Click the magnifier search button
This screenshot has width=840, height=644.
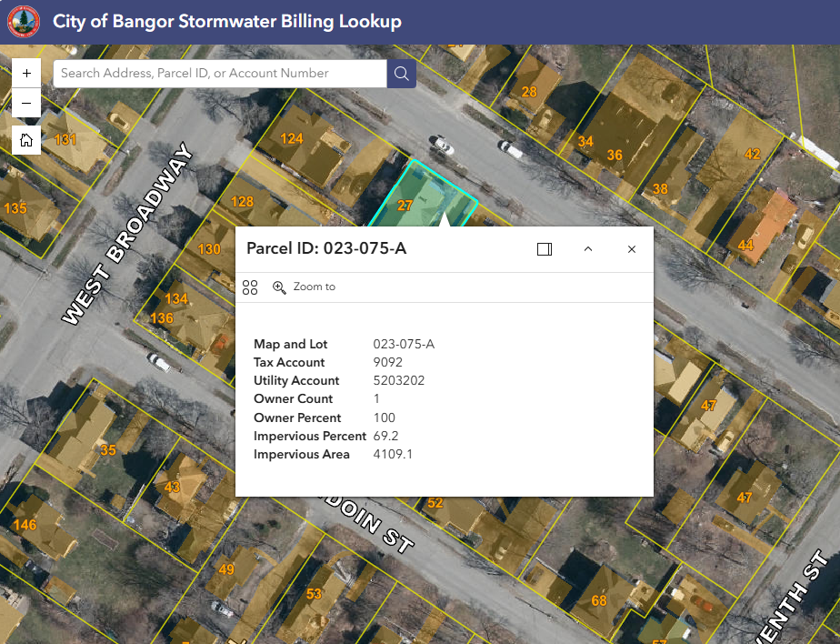point(401,74)
